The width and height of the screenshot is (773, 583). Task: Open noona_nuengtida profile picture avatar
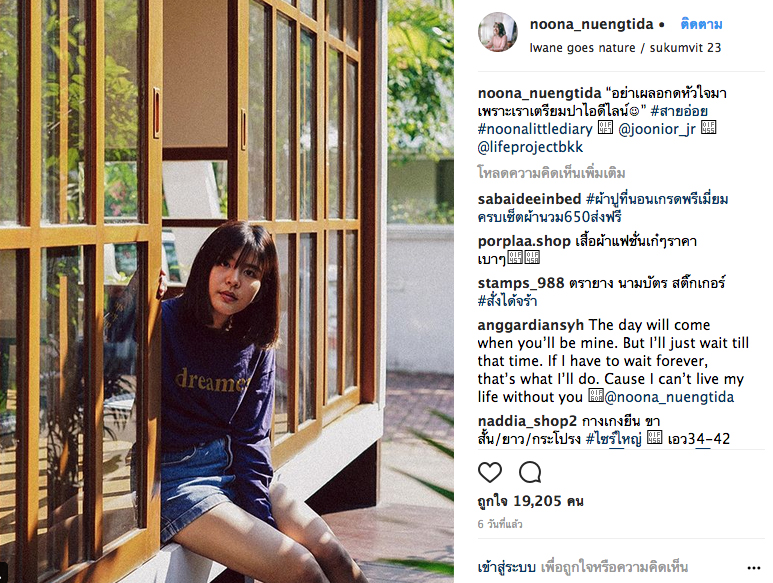498,33
